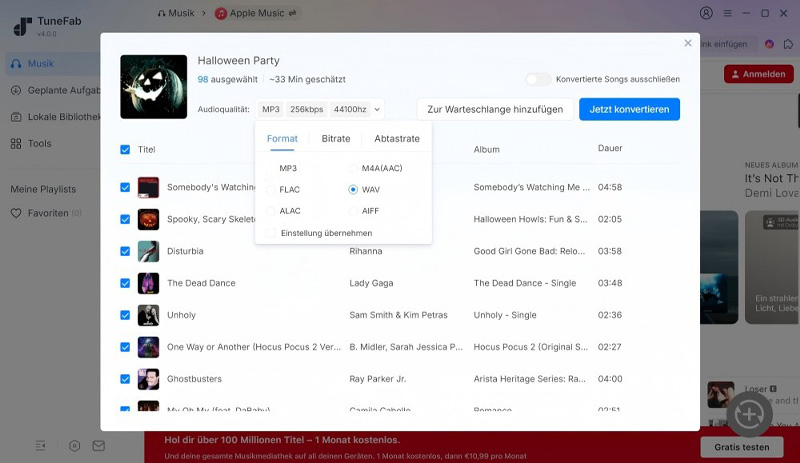This screenshot has height=463, width=800.
Task: Uncheck The Dead Dance checkbox
Action: (125, 283)
